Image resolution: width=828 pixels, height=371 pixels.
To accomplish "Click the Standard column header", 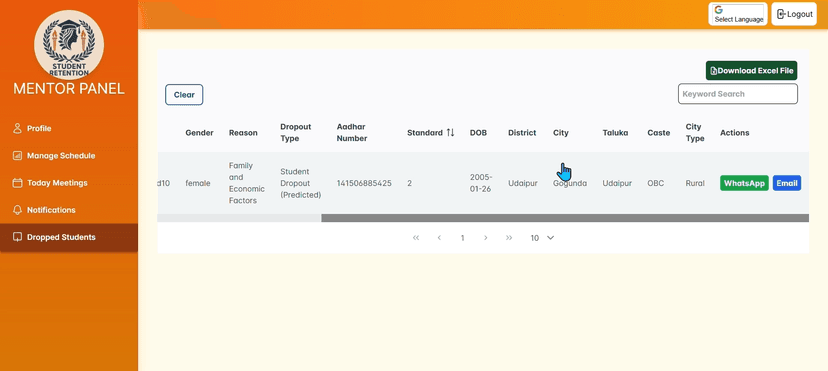I will pos(425,133).
